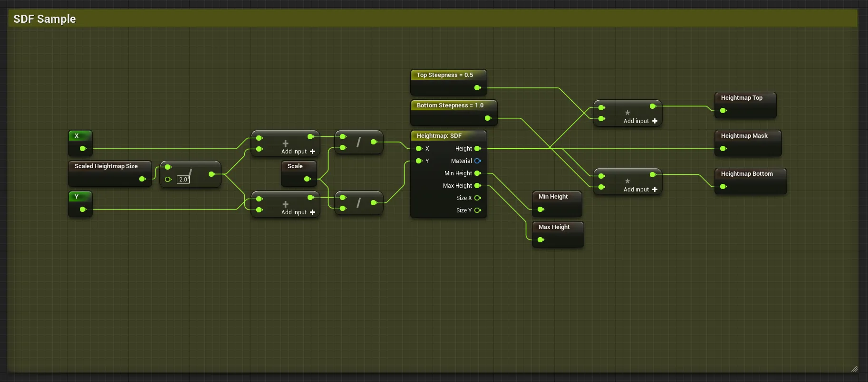Click the 2.0 value field on divide node

click(x=183, y=180)
